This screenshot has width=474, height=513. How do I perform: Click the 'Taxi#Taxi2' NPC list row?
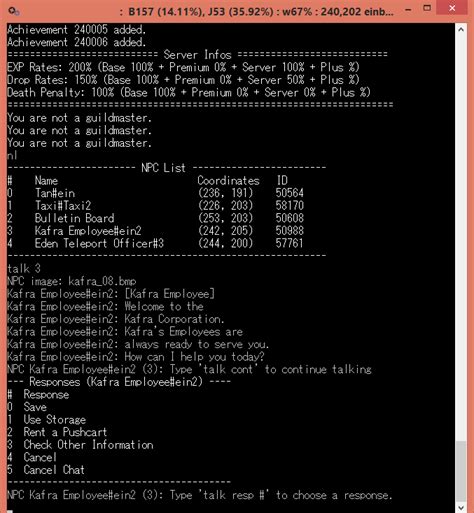click(x=155, y=205)
